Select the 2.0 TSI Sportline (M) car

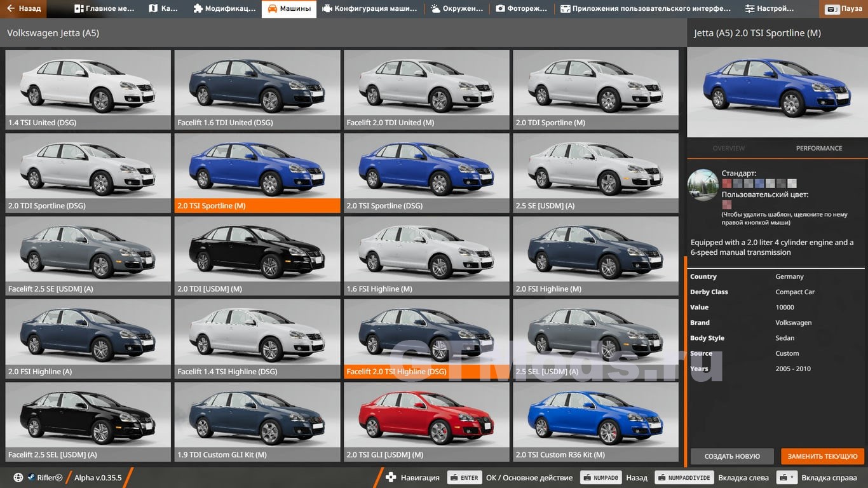click(x=257, y=173)
